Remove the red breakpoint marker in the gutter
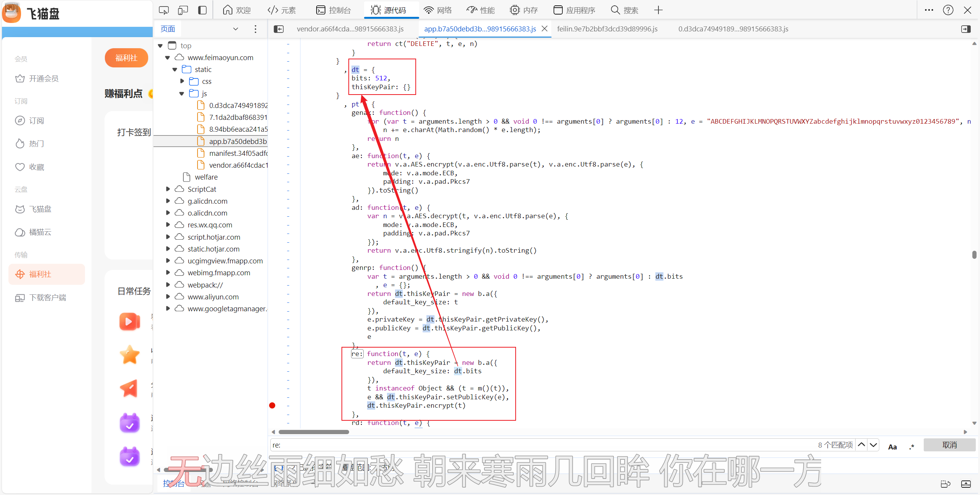The image size is (980, 495). pos(272,405)
